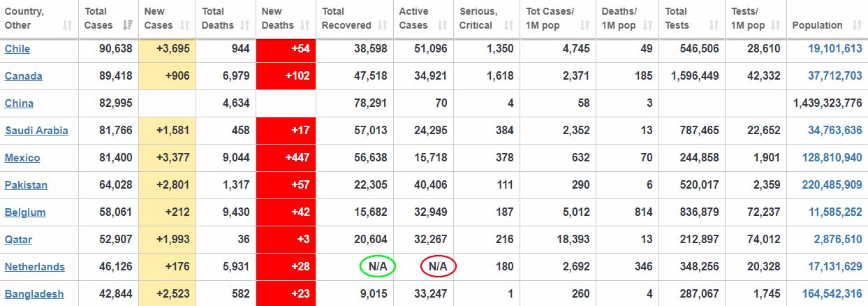Open the China country link
Viewport: 868px width, 306px height.
pyautogui.click(x=19, y=103)
